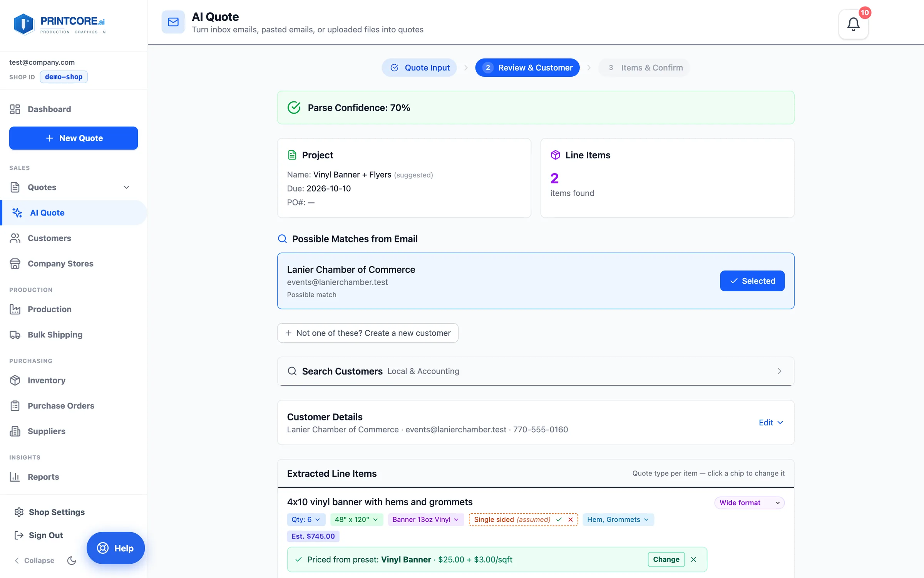Click the Sign Out arrow icon

(x=19, y=535)
